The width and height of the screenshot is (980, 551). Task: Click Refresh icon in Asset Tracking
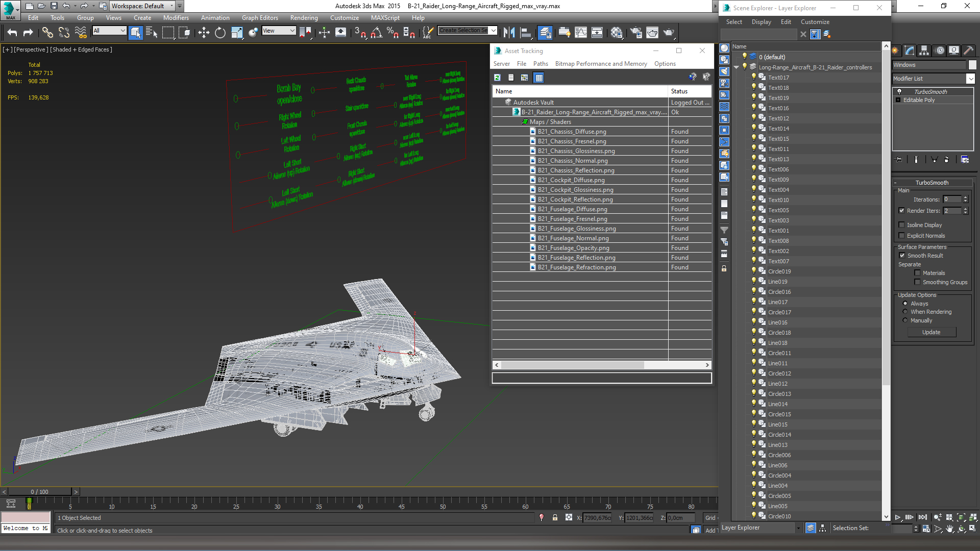click(x=497, y=78)
